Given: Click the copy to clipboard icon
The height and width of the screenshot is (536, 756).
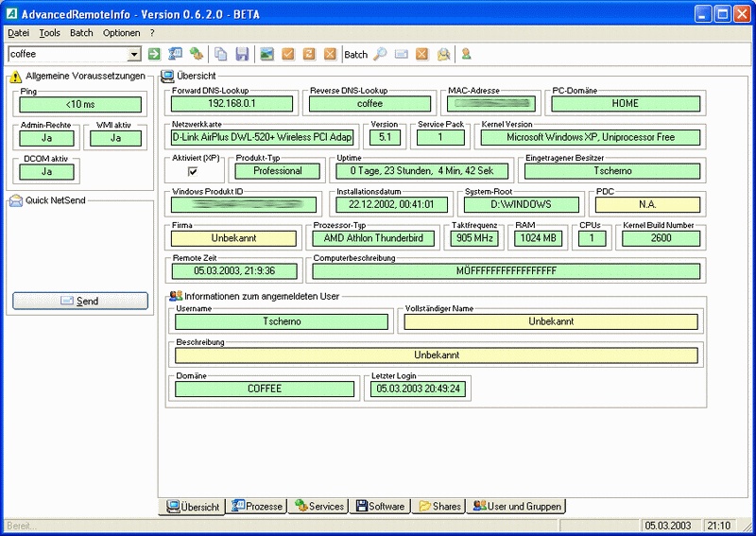Looking at the screenshot, I should [221, 54].
